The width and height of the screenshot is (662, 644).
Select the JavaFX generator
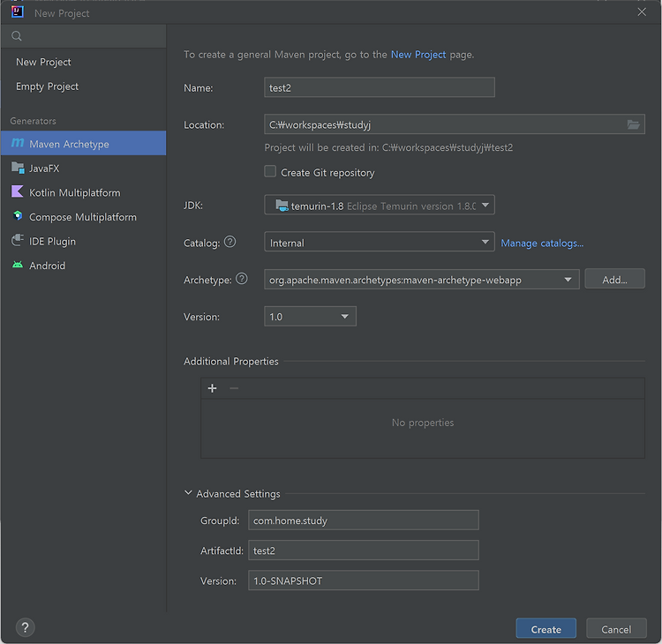pos(84,168)
